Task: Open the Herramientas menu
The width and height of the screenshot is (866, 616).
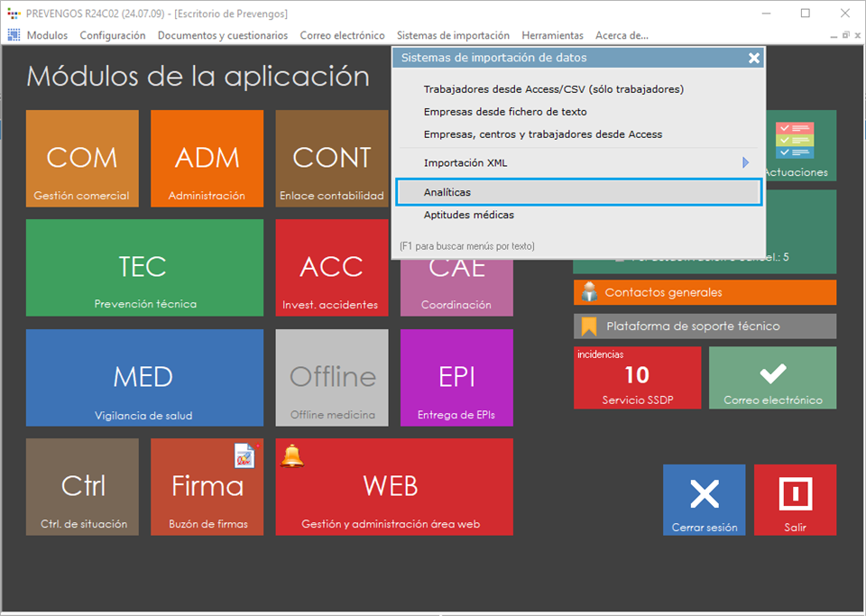Action: tap(552, 35)
